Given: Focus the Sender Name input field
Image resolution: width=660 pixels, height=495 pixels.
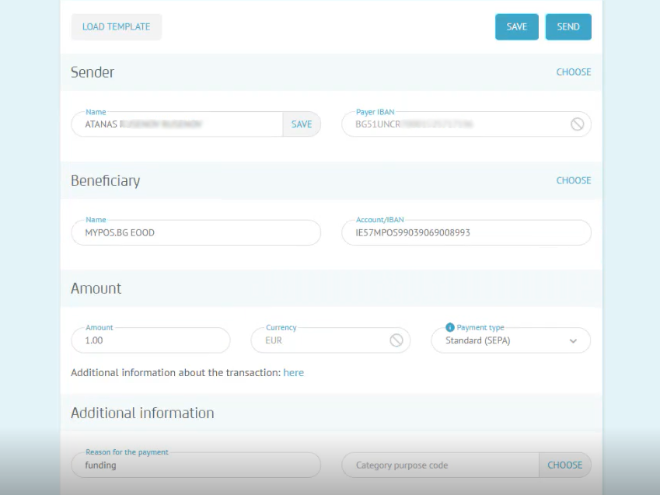Looking at the screenshot, I should point(177,124).
